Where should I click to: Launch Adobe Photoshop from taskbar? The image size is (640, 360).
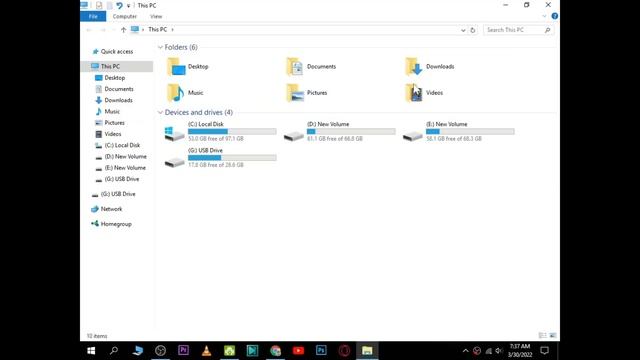tap(321, 351)
